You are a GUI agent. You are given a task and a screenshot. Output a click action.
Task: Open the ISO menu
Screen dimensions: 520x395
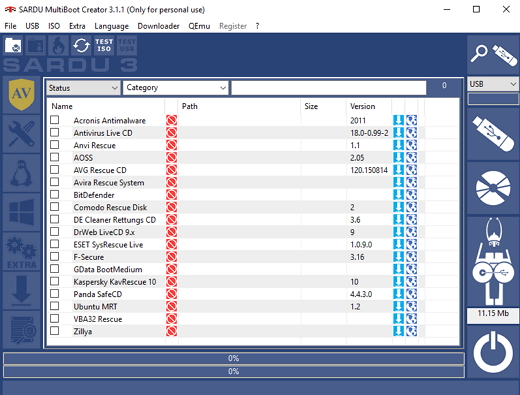(54, 26)
